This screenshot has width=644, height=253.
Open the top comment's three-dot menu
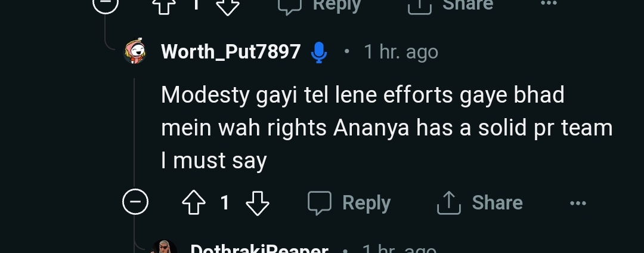(x=549, y=4)
